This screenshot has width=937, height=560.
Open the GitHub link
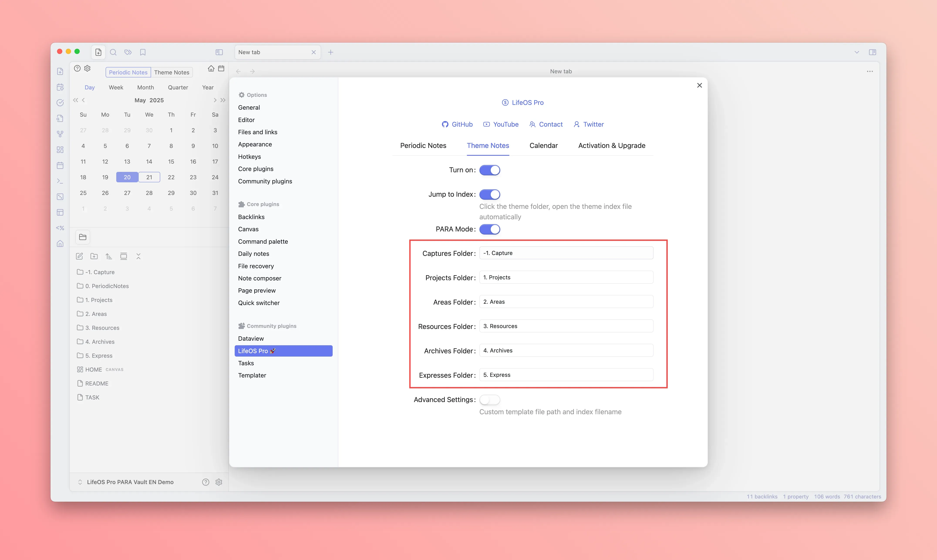(x=457, y=124)
